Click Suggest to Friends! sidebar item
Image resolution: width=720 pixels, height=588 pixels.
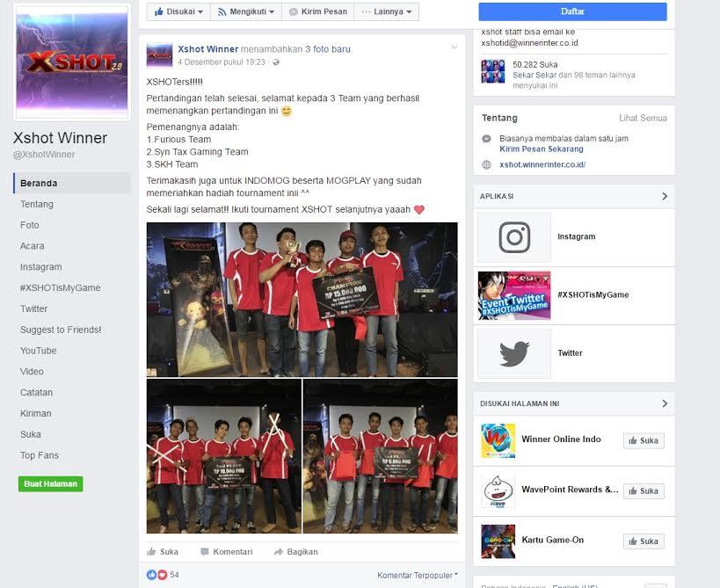click(x=61, y=330)
